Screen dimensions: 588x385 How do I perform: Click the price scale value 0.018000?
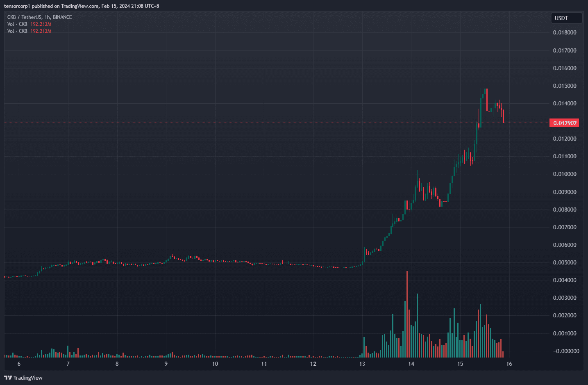(x=564, y=32)
